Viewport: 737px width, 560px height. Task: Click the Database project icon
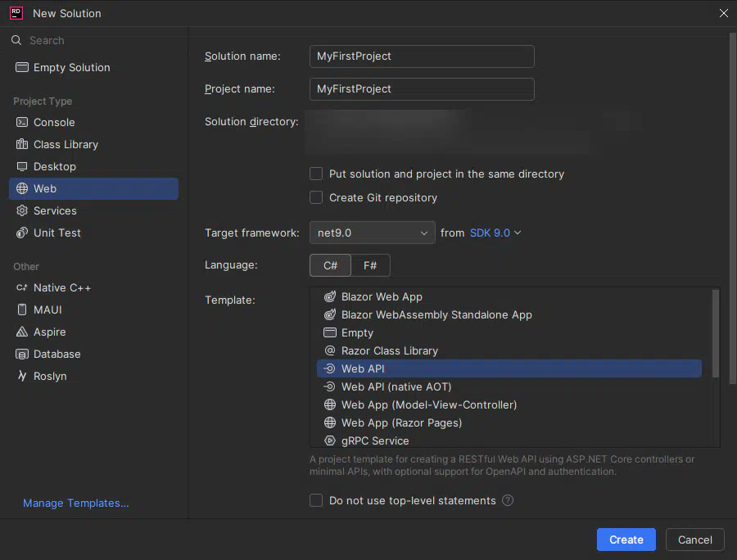coord(22,354)
